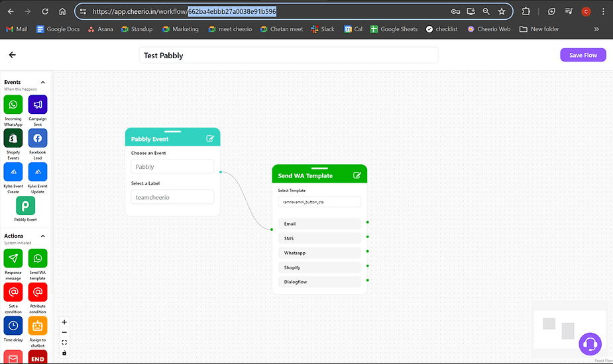Add Shopify Events node
613x364 pixels.
13,138
